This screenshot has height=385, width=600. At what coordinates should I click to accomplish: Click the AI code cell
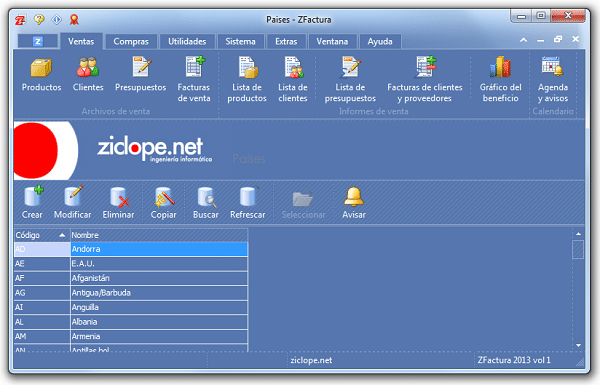42,307
